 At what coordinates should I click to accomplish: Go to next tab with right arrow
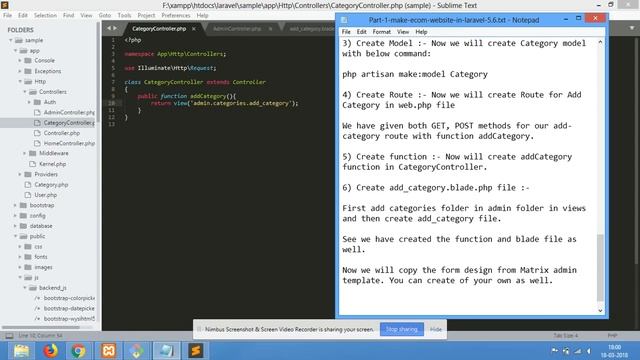tap(115, 28)
